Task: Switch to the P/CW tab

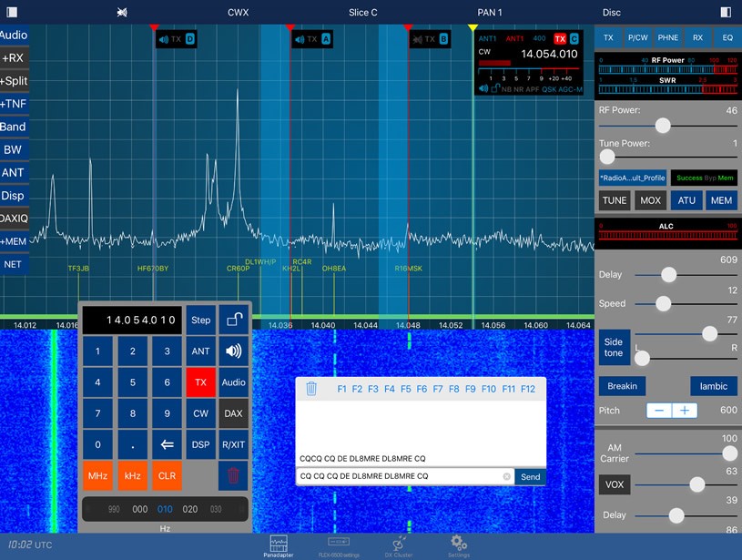Action: [x=638, y=37]
